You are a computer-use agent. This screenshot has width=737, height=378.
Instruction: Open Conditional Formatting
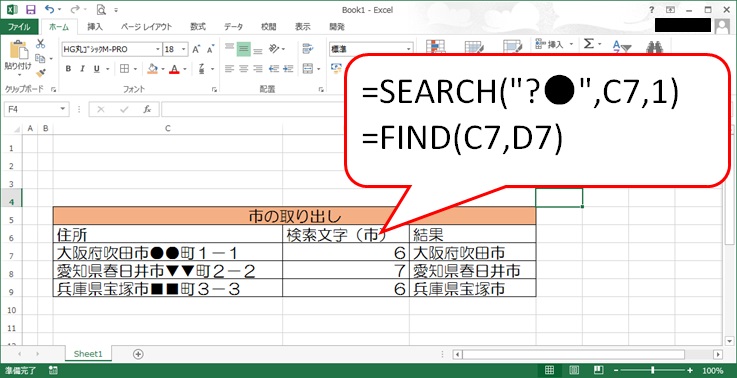[436, 47]
